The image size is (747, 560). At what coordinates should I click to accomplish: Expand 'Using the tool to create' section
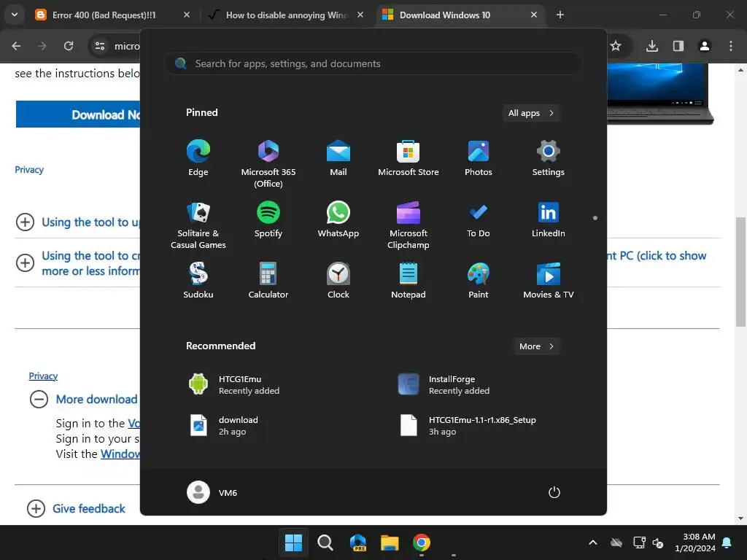point(77,262)
